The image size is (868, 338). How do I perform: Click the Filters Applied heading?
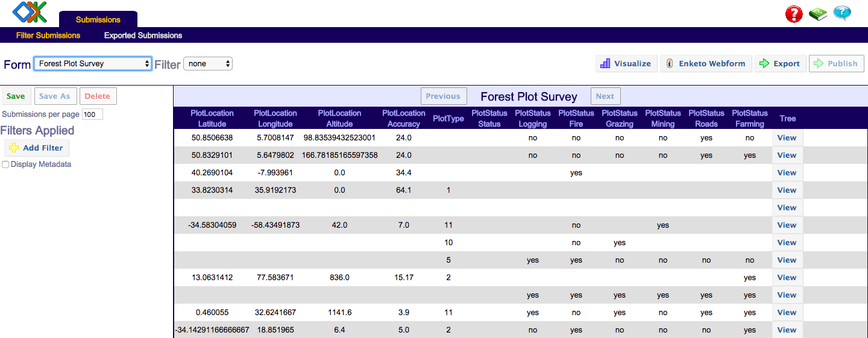coord(37,131)
